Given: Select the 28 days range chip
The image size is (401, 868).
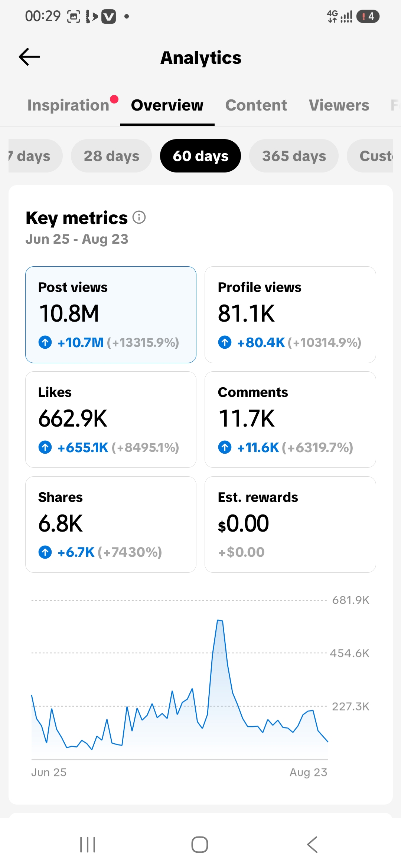Looking at the screenshot, I should pyautogui.click(x=111, y=156).
